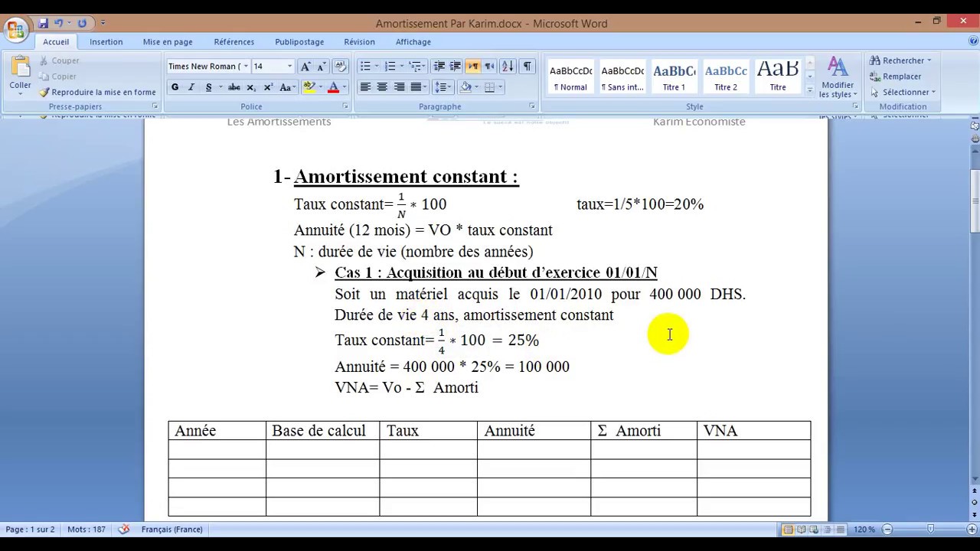Click Reproduire la mise en forme
Image resolution: width=980 pixels, height=551 pixels.
[x=97, y=93]
